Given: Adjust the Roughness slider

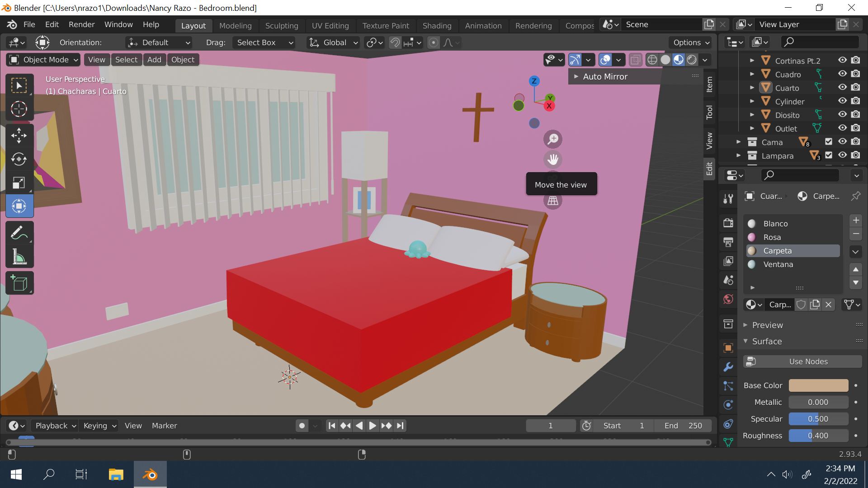Looking at the screenshot, I should (818, 436).
